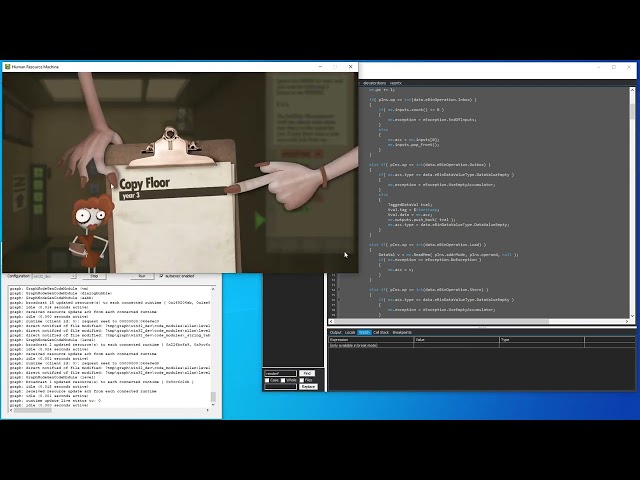Click the code editor horizontal scrollbar thumb
The image size is (640, 480).
pyautogui.click(x=442, y=322)
